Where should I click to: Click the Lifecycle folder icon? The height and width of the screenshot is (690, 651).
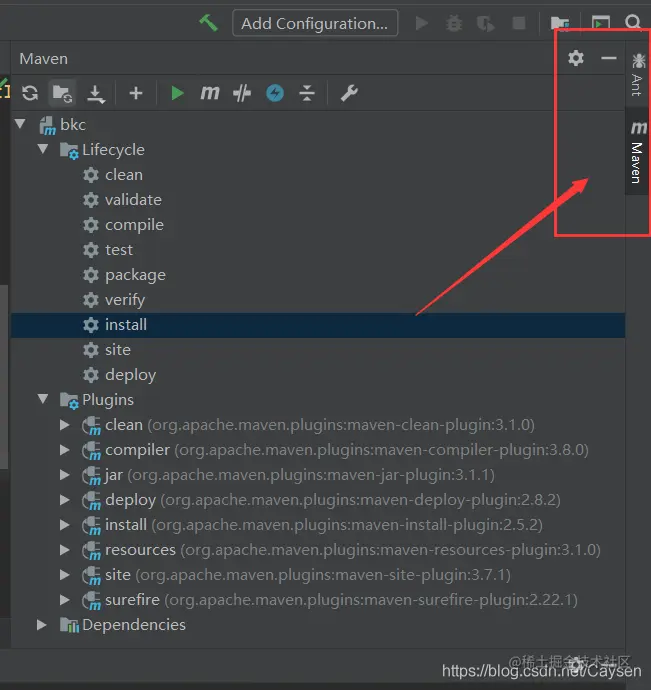click(69, 150)
